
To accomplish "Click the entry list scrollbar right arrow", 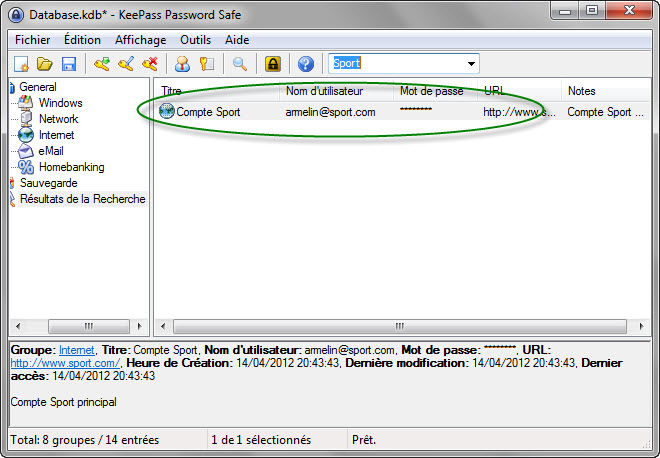I will [x=641, y=326].
